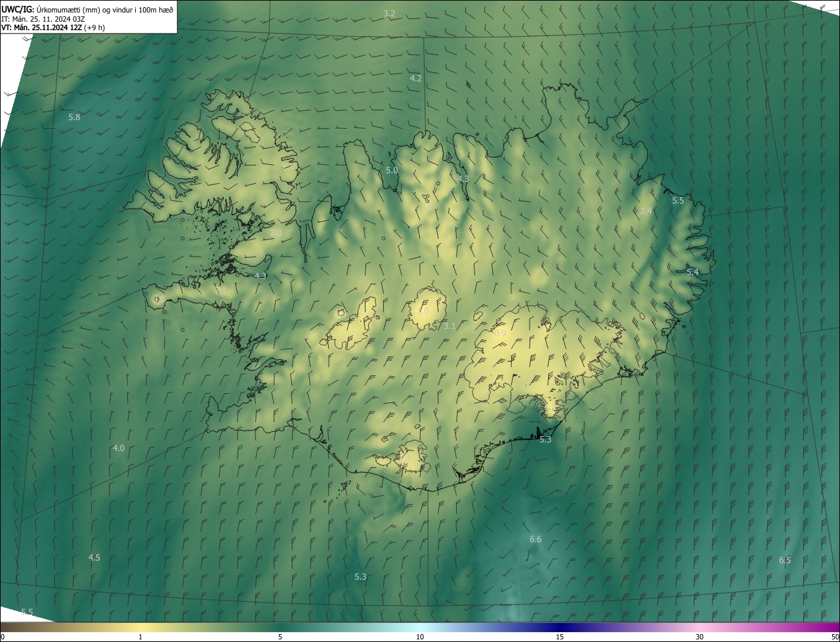The height and width of the screenshot is (642, 840).
Task: Click the color scale tick label "10"
Action: tap(420, 637)
